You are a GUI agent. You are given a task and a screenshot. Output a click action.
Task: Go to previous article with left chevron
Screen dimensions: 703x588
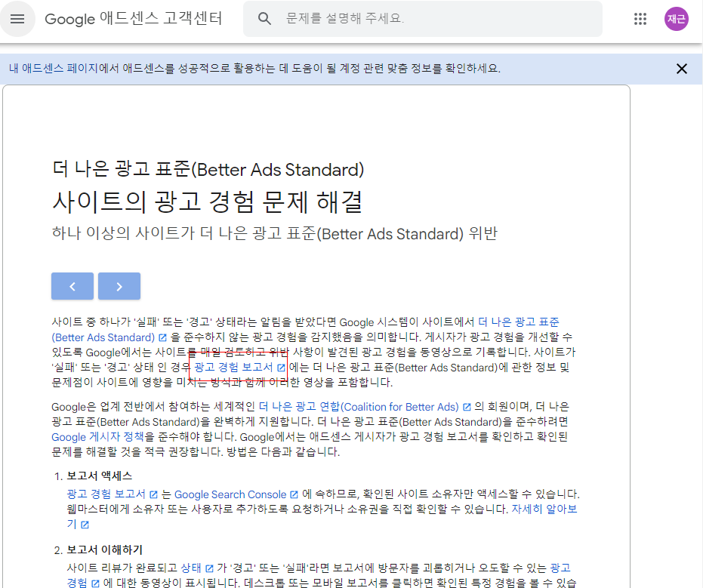[72, 286]
